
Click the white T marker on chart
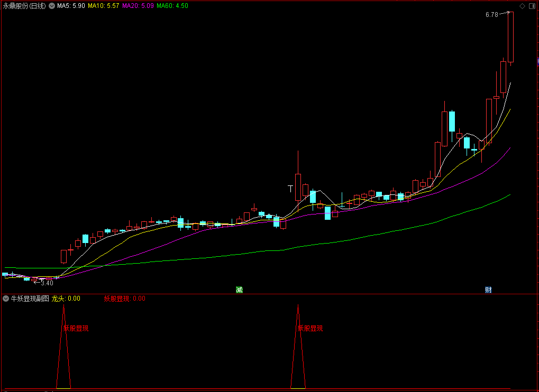tap(290, 189)
